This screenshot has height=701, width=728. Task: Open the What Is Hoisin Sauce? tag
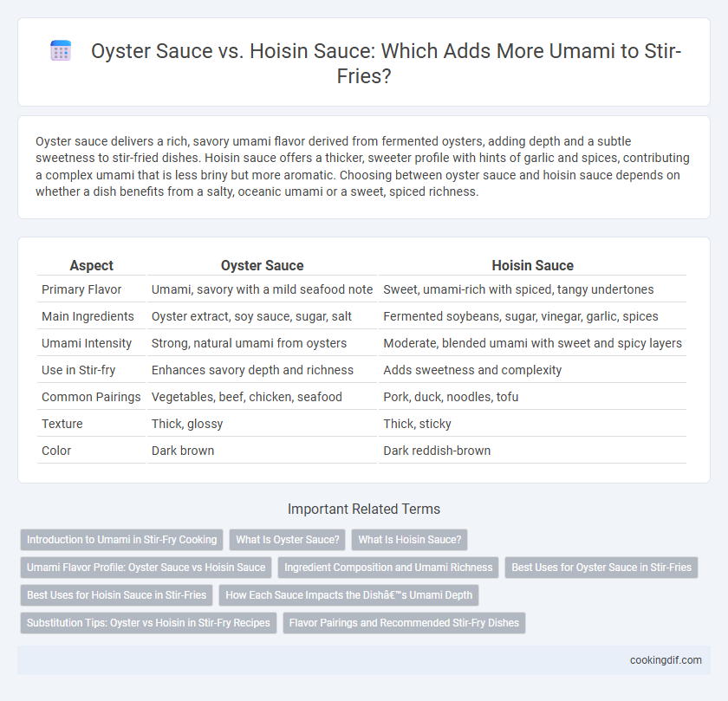click(x=409, y=540)
